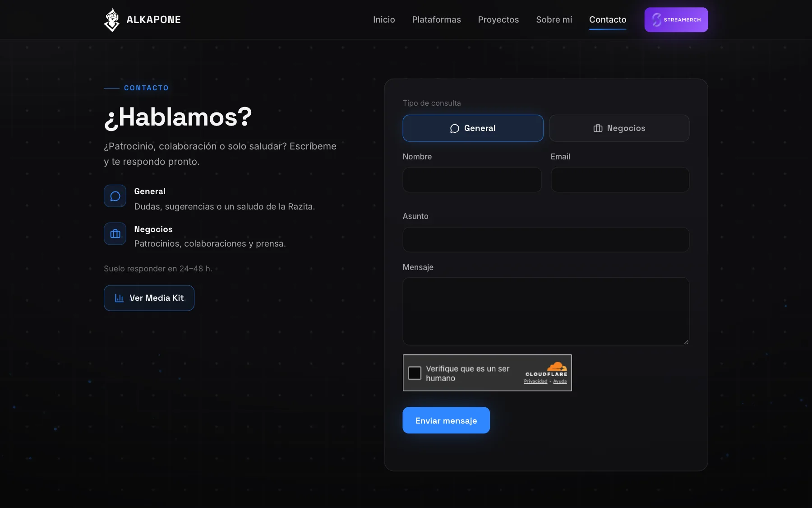Open Cloudflare Privacidad link

535,382
